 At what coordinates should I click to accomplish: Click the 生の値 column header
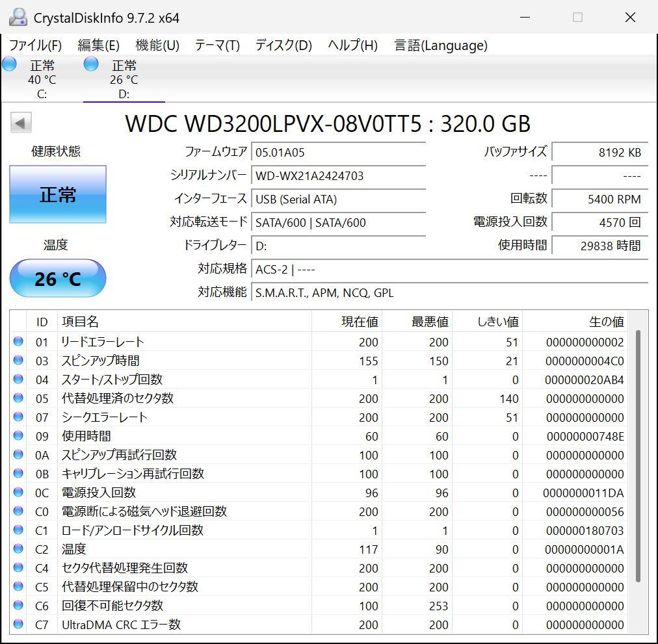pos(575,322)
